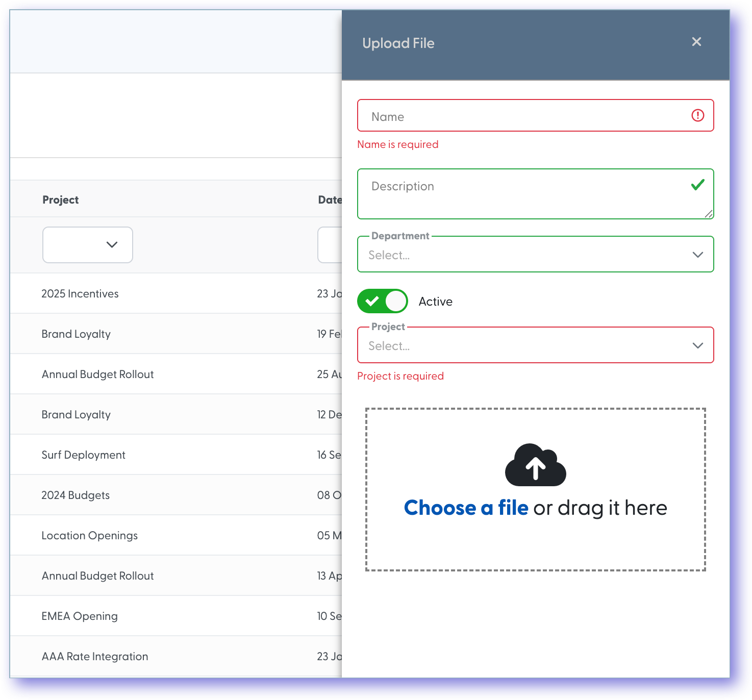The height and width of the screenshot is (700, 752).
Task: Click the Description field's resize handle
Action: coord(709,214)
